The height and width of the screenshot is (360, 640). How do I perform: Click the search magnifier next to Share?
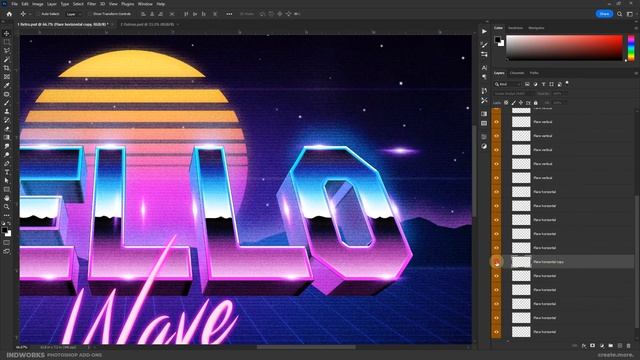click(x=620, y=14)
